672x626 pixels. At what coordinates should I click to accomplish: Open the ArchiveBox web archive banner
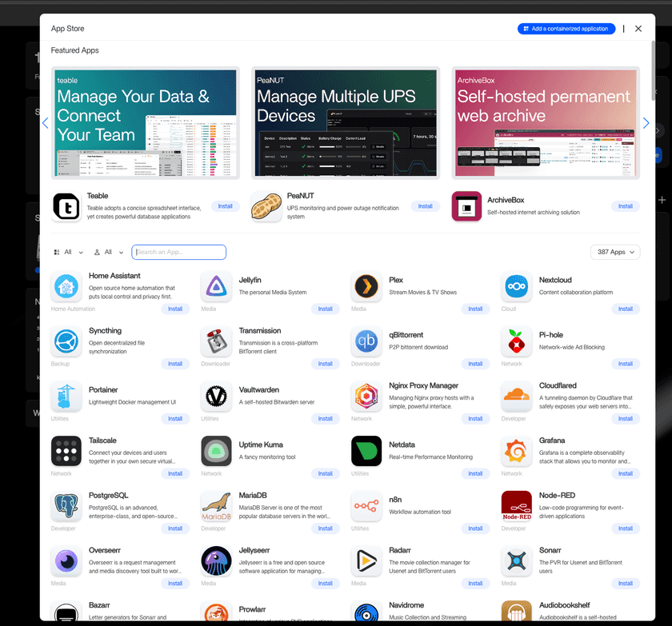pos(546,123)
